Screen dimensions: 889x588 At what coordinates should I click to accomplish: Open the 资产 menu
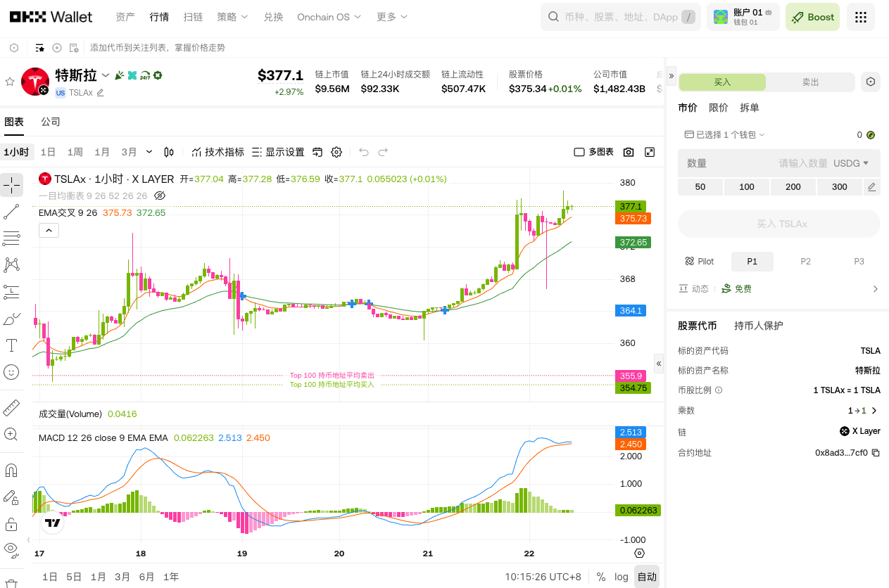125,17
